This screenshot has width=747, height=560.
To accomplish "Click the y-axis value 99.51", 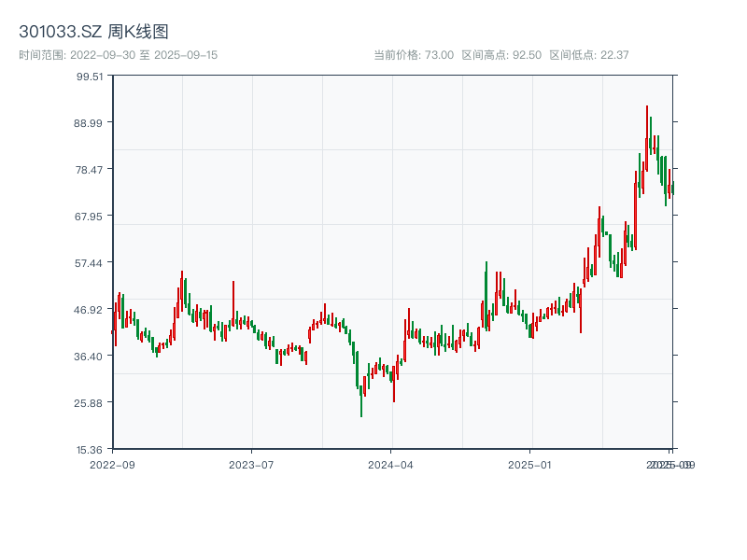I will 90,77.
